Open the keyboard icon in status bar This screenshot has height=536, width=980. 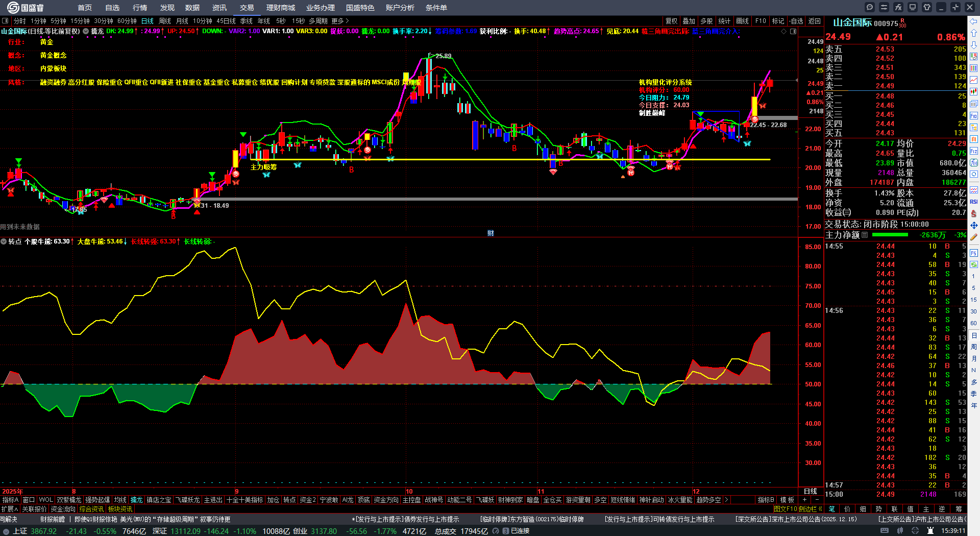pos(885,531)
